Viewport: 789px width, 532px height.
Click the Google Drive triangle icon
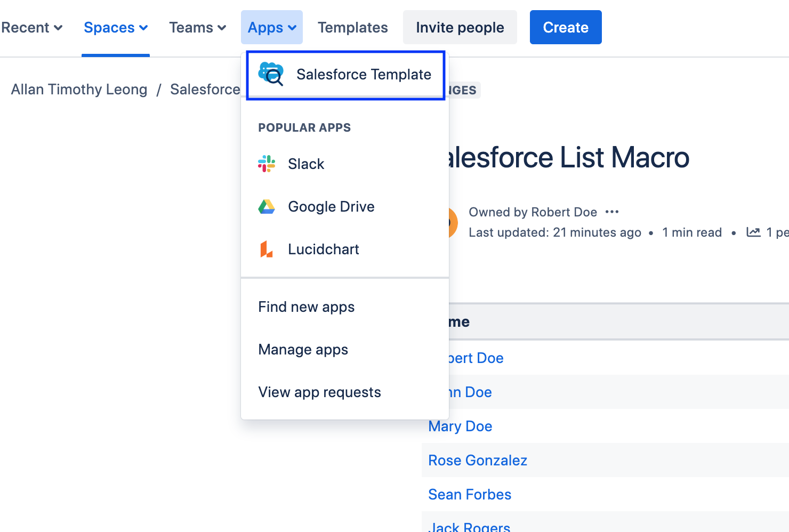[x=267, y=206]
